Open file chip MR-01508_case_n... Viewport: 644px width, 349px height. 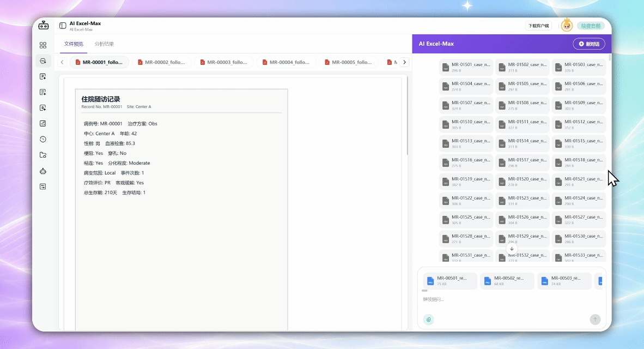pos(522,105)
